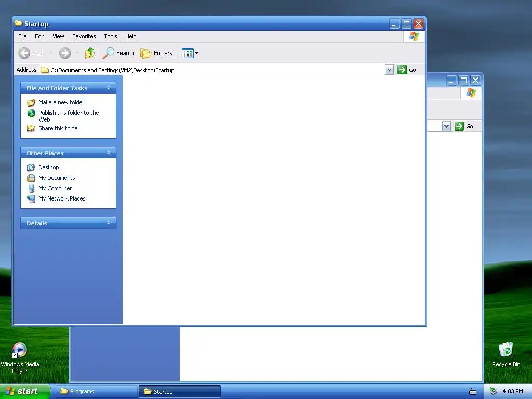Minimize the background Programs window
532x399 pixels.
tap(451, 81)
